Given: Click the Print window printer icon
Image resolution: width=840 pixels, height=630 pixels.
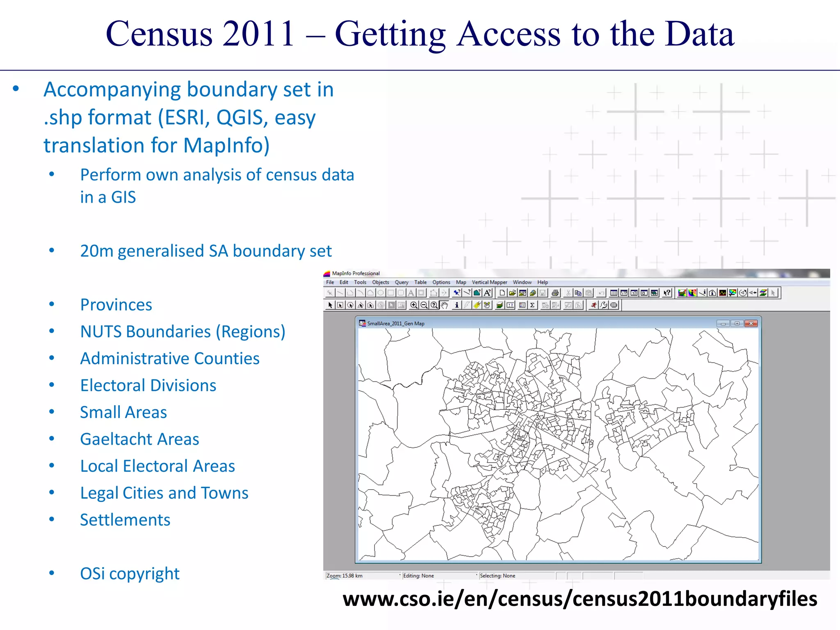Looking at the screenshot, I should click(x=555, y=293).
